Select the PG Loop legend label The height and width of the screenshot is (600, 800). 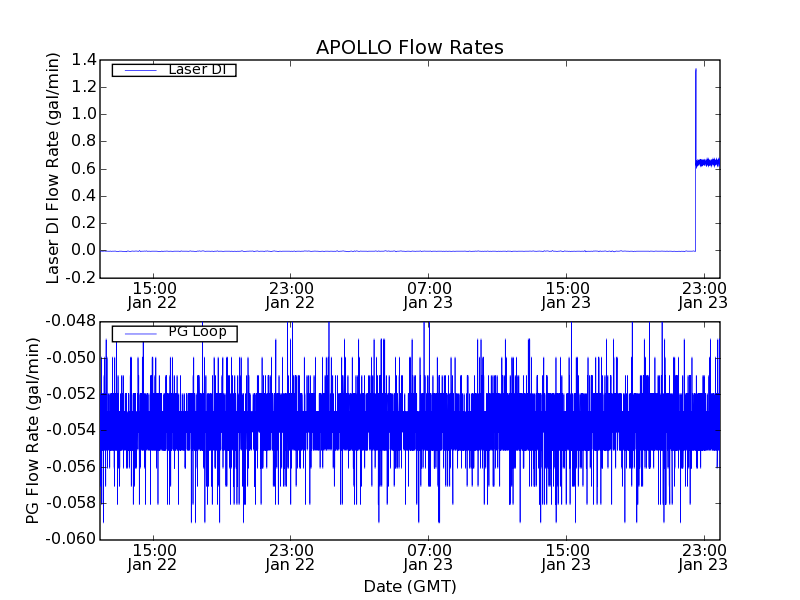point(197,332)
